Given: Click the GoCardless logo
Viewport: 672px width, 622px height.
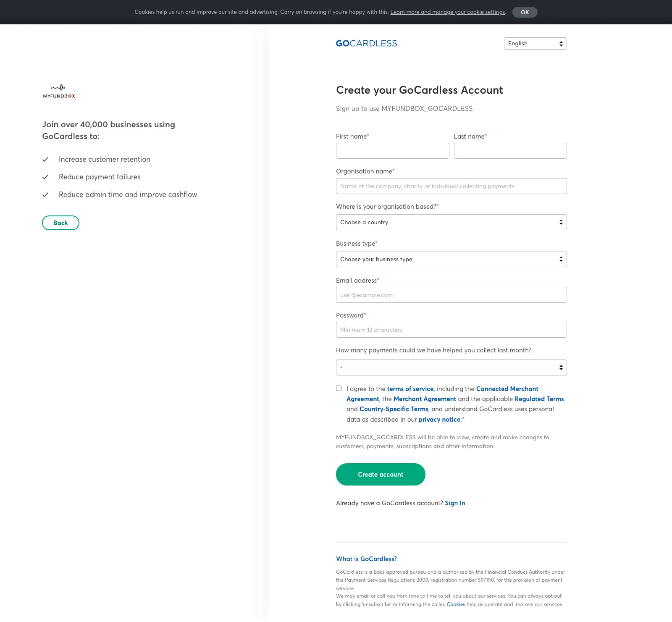Looking at the screenshot, I should 366,43.
